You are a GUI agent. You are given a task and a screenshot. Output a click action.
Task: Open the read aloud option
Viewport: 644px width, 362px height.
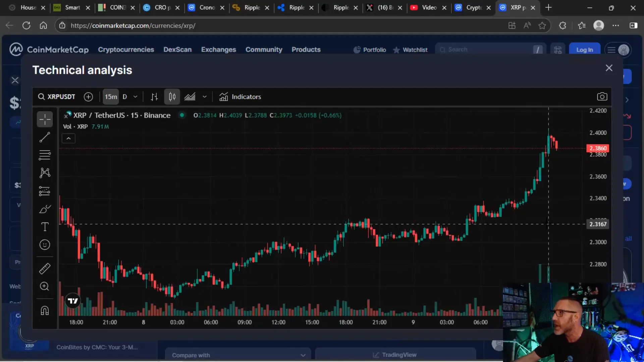527,25
